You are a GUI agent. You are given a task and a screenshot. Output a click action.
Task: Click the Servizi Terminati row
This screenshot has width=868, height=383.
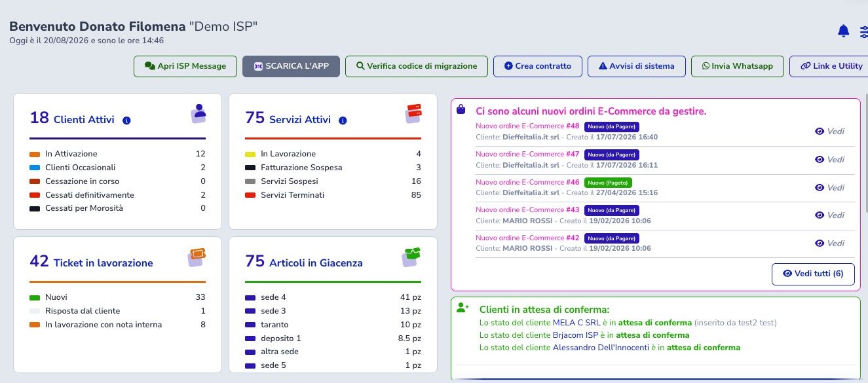tap(333, 195)
